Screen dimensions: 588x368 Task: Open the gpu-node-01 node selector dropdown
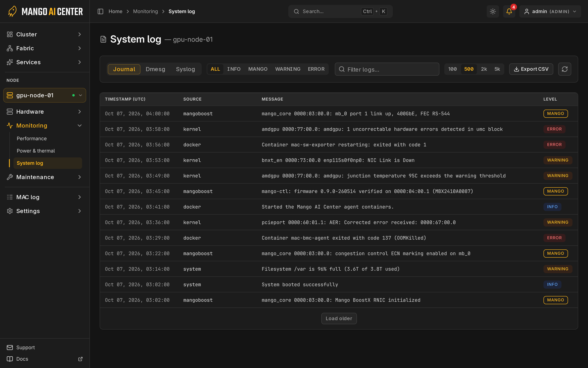click(45, 95)
